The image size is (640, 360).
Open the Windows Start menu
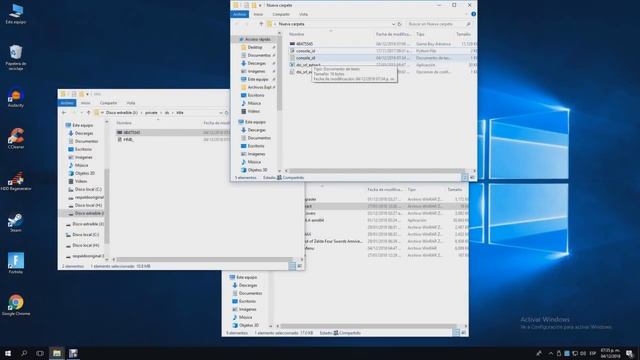pos(8,353)
